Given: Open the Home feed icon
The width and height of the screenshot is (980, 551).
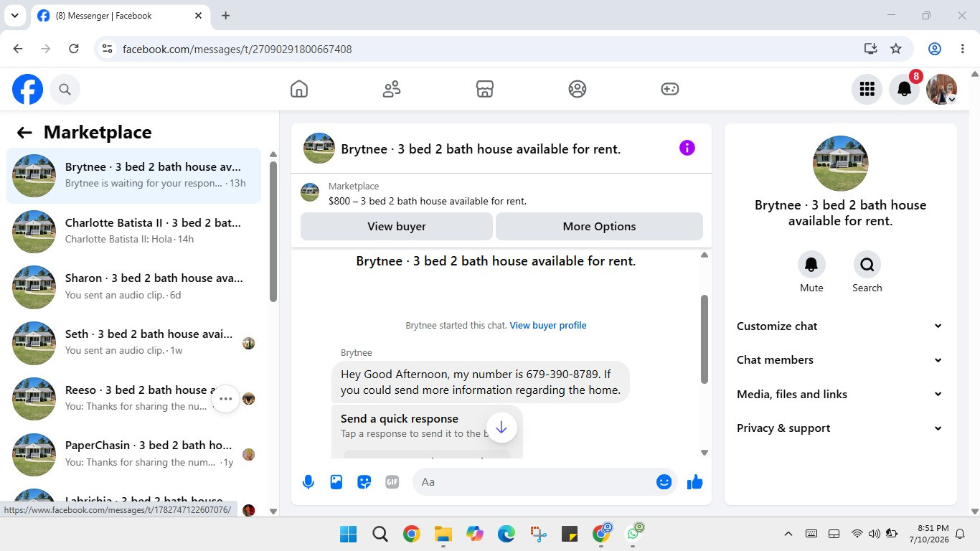Looking at the screenshot, I should point(299,89).
